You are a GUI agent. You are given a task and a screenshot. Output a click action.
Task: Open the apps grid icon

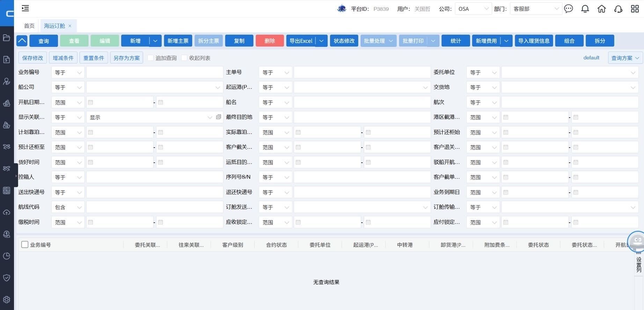point(635,9)
